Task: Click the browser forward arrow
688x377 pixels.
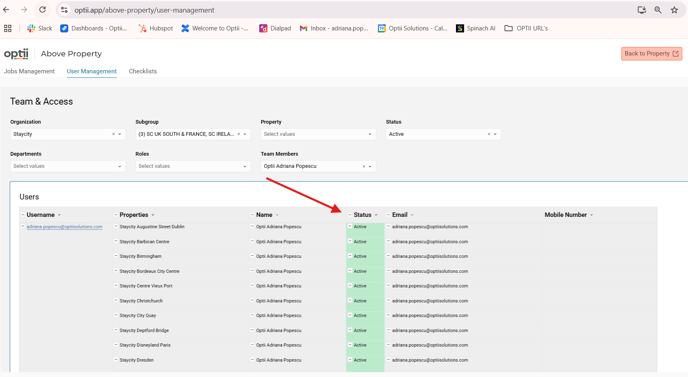Action: tap(24, 10)
